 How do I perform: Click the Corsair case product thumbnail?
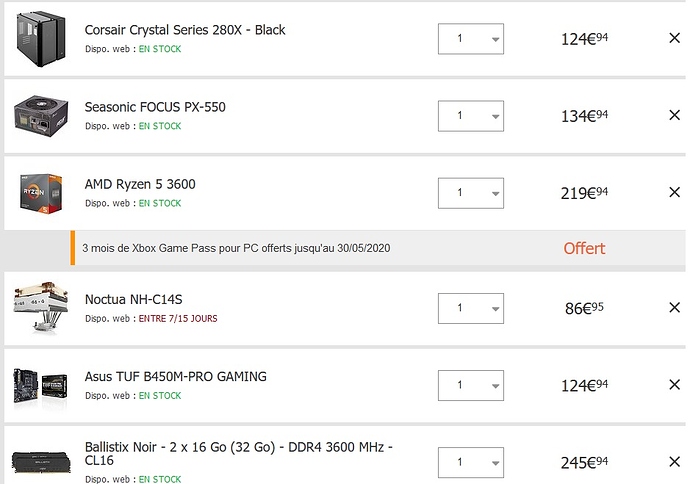pyautogui.click(x=41, y=39)
